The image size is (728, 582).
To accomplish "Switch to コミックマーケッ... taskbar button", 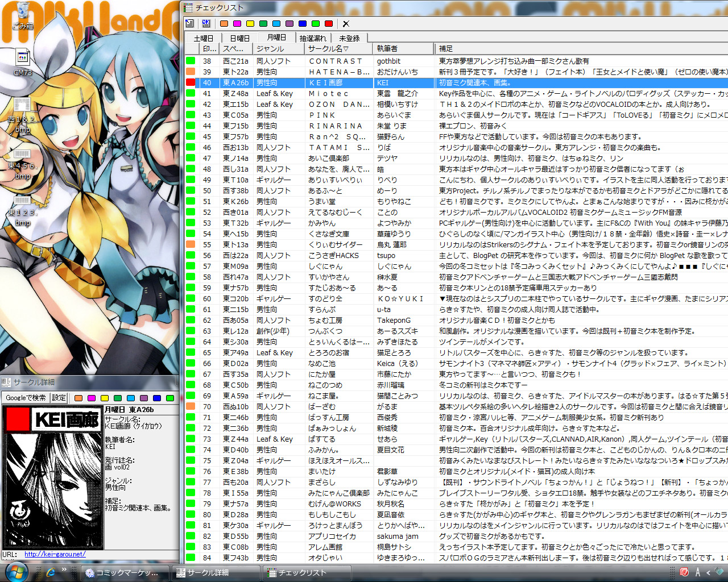I will pyautogui.click(x=125, y=572).
